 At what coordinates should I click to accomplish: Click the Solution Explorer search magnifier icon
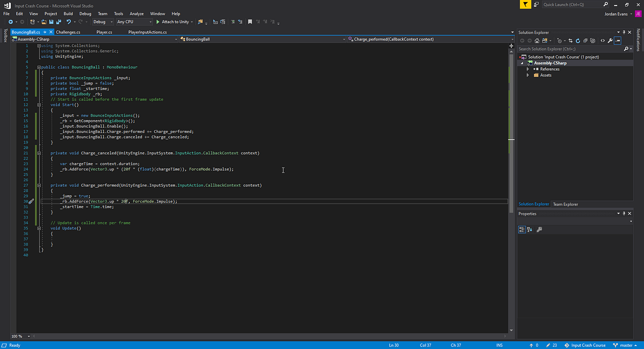pyautogui.click(x=626, y=49)
